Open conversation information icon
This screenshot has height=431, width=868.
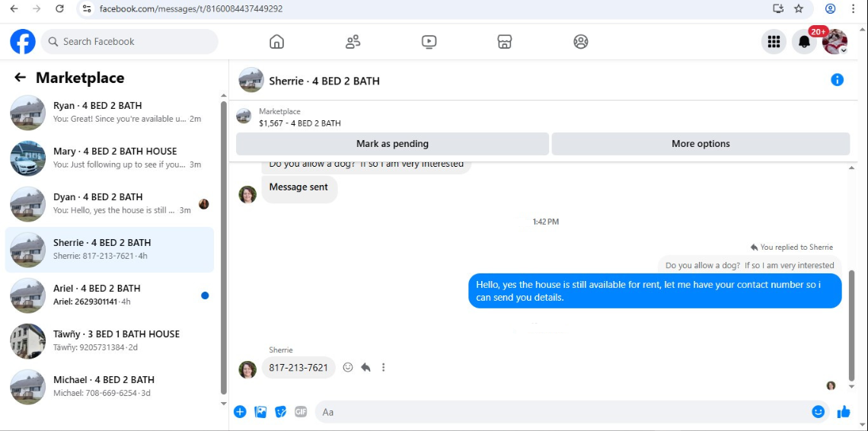tap(837, 80)
